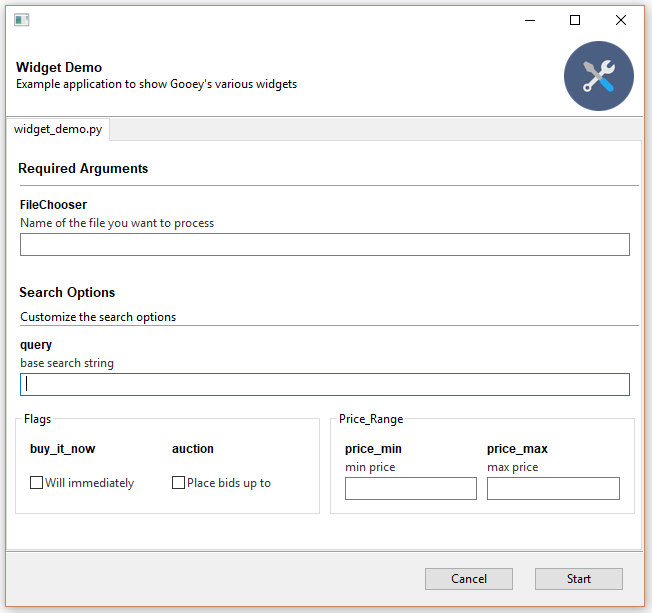Click into the query search string field
This screenshot has height=613, width=652.
pos(324,384)
